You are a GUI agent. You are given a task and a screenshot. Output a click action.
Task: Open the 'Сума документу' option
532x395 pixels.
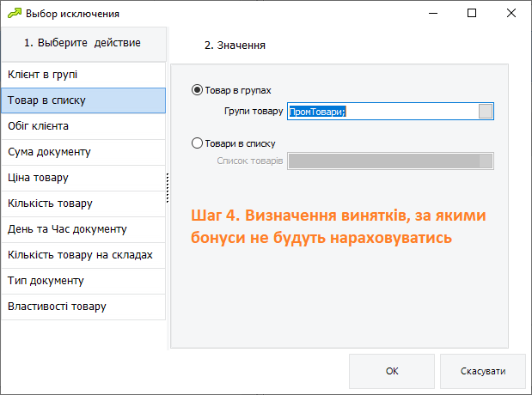click(83, 152)
